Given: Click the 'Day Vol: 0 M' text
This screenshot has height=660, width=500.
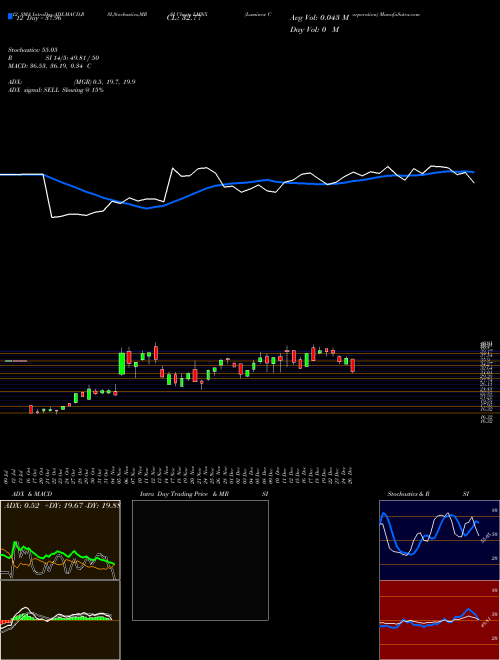Looking at the screenshot, I should click(314, 30).
